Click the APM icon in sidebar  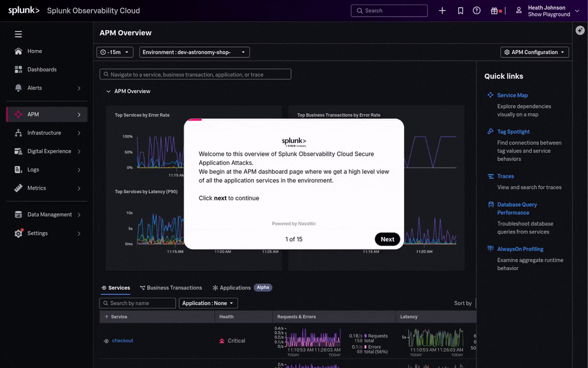(x=18, y=114)
